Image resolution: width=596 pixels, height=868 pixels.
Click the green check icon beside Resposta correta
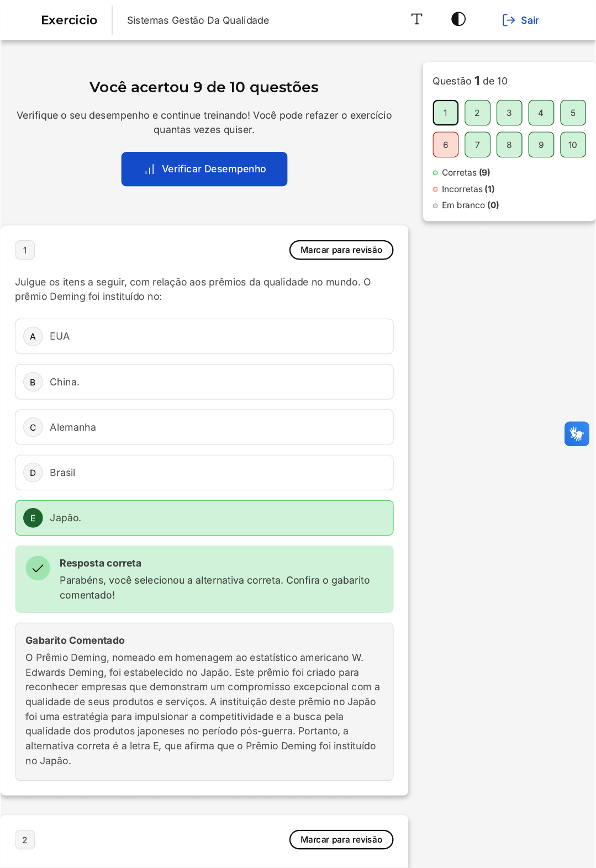(x=38, y=568)
